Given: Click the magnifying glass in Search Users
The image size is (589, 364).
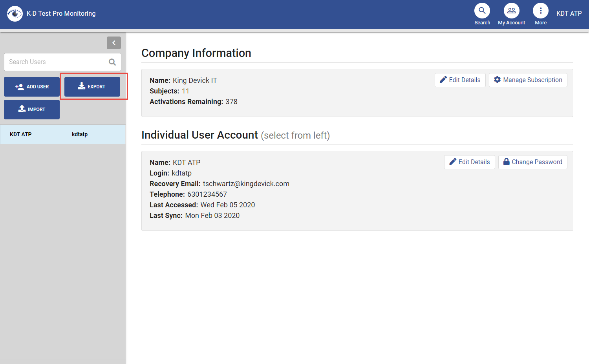Looking at the screenshot, I should tap(112, 62).
